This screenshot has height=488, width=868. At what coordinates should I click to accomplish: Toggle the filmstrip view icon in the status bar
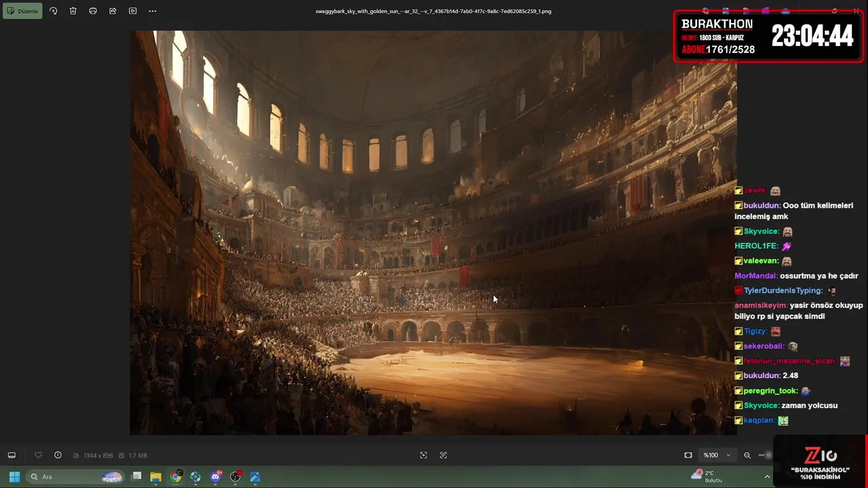point(12,455)
